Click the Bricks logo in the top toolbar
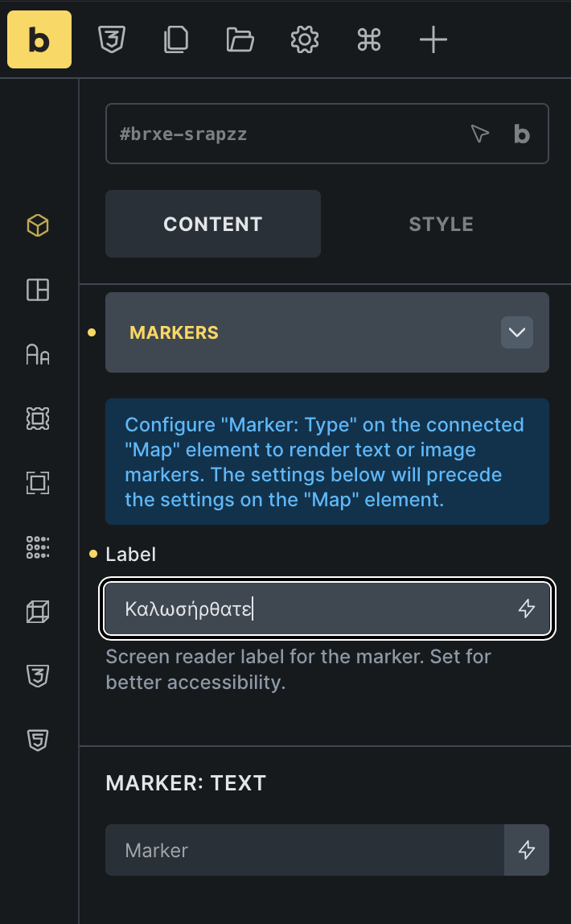The height and width of the screenshot is (924, 571). [39, 39]
